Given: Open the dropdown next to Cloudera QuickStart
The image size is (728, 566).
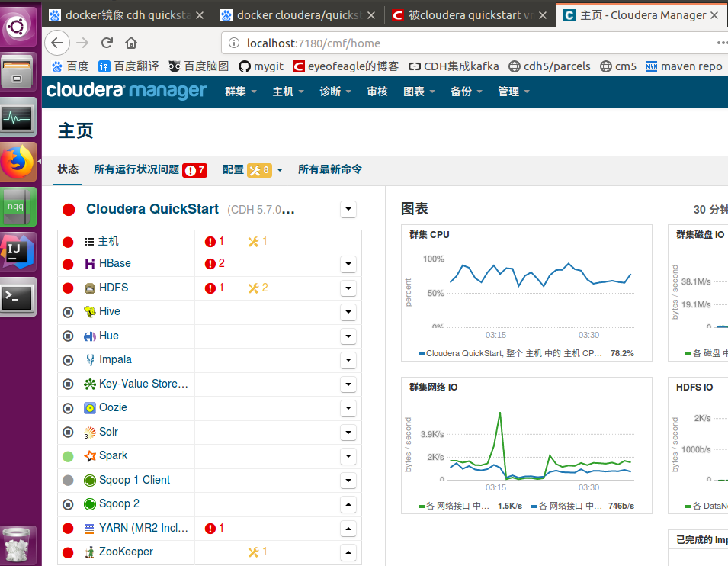Looking at the screenshot, I should (348, 209).
